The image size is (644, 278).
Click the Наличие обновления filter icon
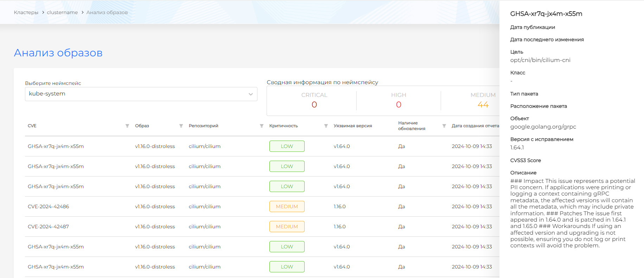click(444, 126)
